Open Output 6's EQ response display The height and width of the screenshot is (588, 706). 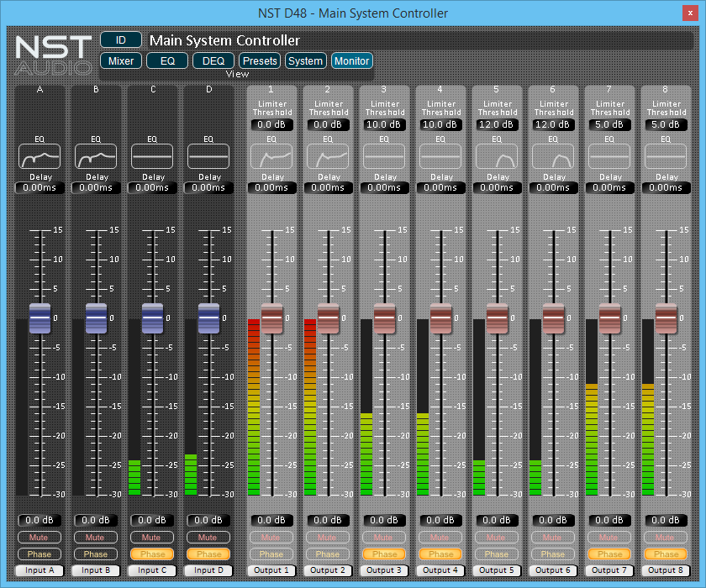tap(553, 156)
